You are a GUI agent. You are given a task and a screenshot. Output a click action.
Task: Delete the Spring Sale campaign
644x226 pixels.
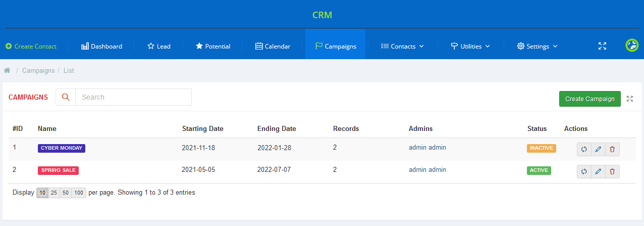coord(612,171)
